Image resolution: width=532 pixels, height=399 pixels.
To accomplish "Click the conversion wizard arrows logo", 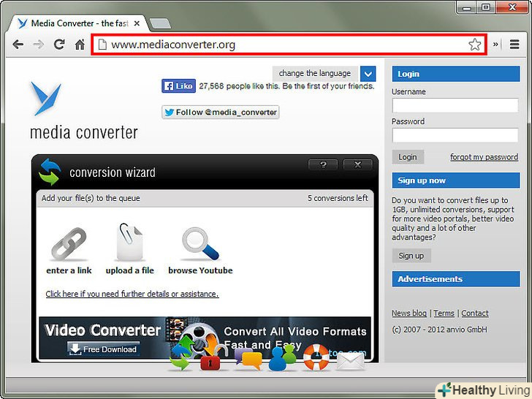I will pos(50,172).
